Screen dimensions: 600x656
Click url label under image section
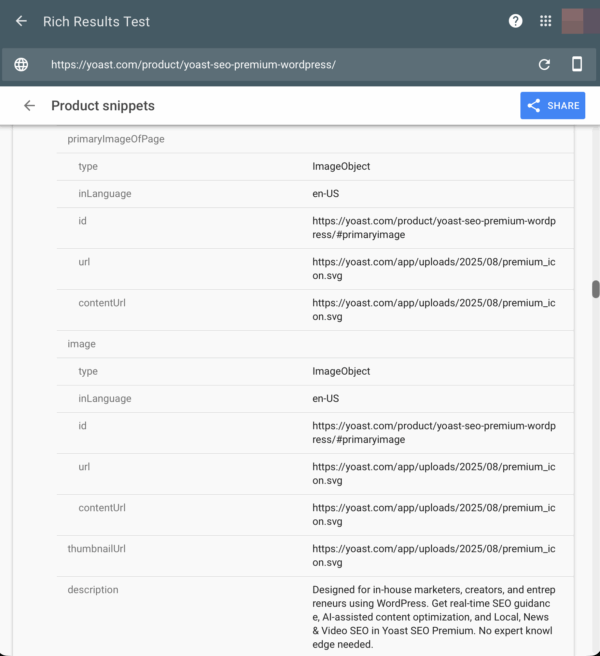[x=84, y=467]
